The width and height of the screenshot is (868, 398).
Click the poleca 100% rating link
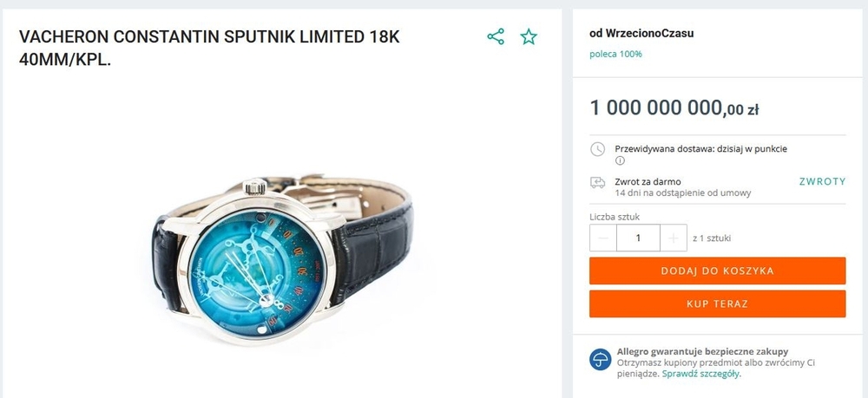coord(615,54)
